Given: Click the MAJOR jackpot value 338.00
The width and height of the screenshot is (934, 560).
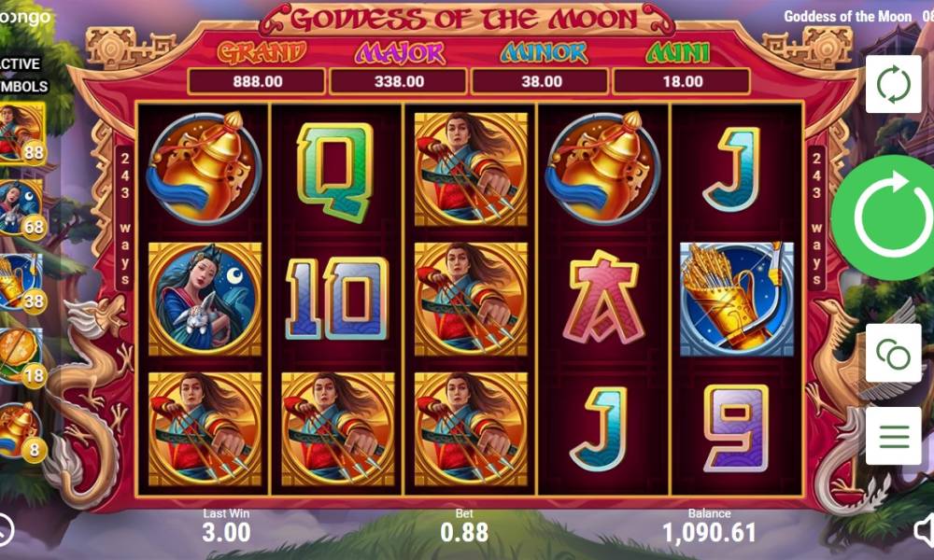Looking at the screenshot, I should [399, 81].
